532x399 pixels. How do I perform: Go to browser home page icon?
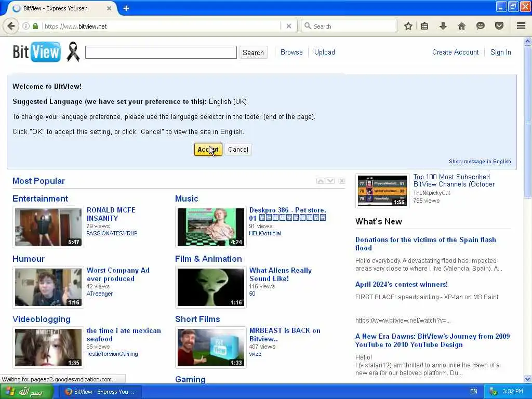click(461, 26)
